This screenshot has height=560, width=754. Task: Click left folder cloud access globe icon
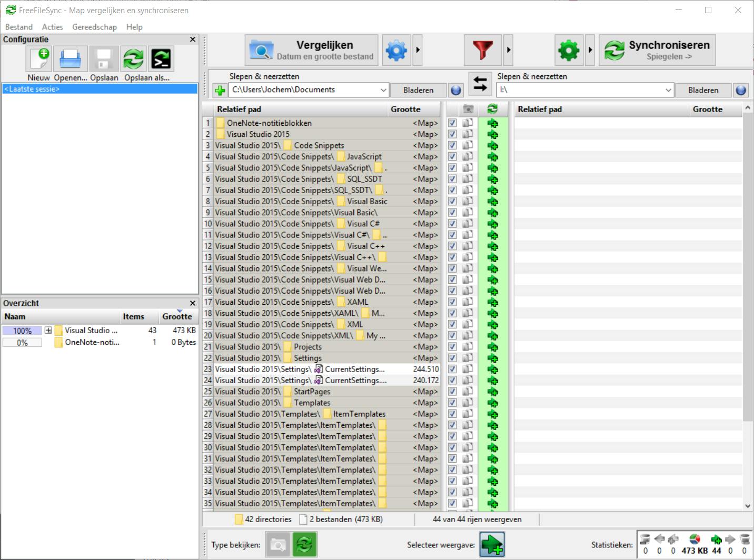[456, 91]
